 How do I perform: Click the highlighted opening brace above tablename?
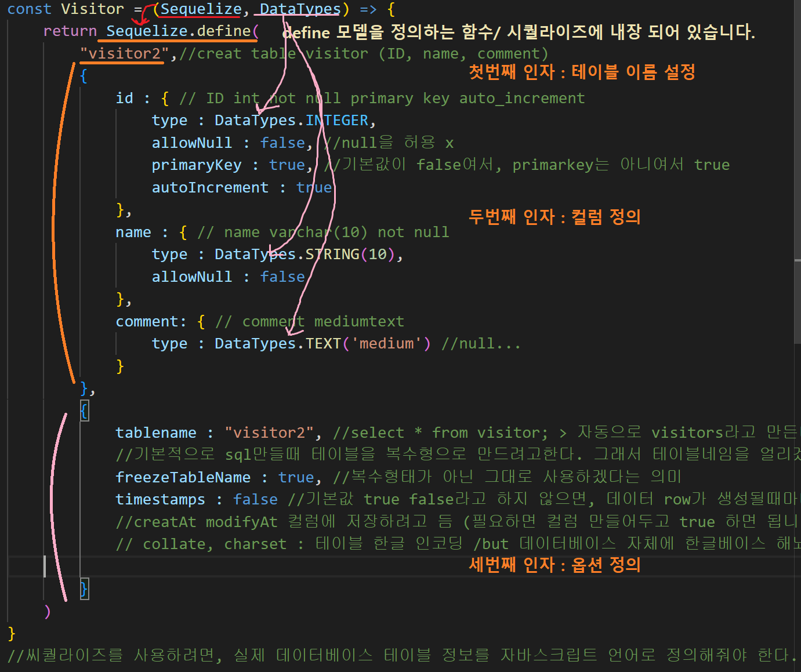click(84, 411)
